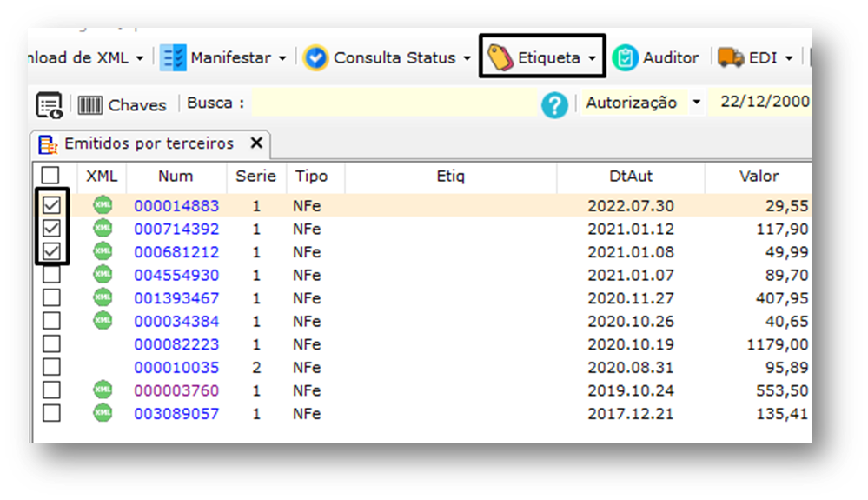Select date cell 2020.10.19
Screen dimensions: 868x500
pyautogui.click(x=631, y=344)
